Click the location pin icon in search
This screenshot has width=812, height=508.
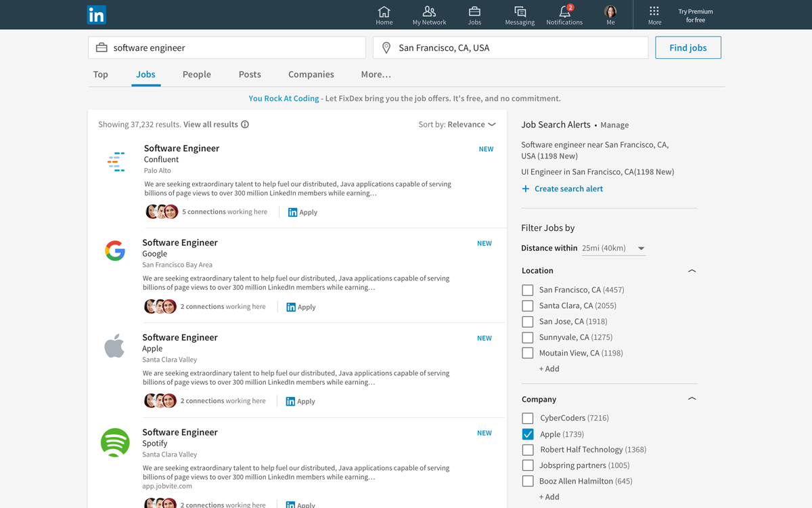[386, 48]
